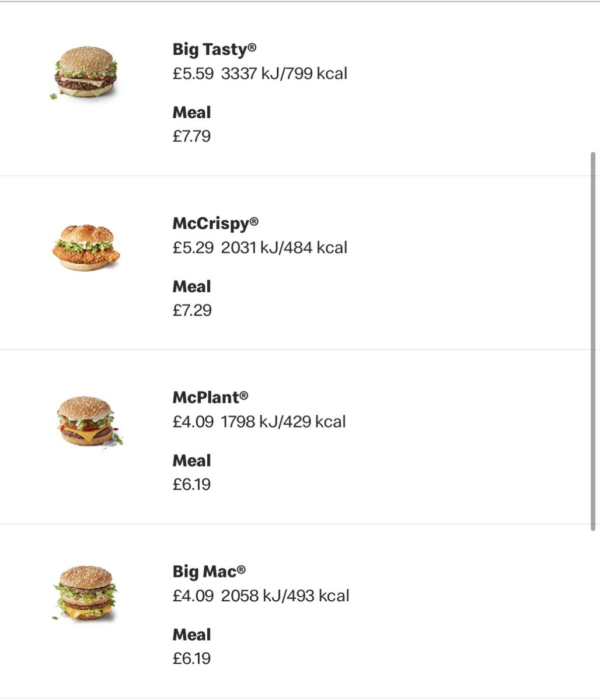Click the Big Tasty £5.59 price
The width and height of the screenshot is (600, 700).
(193, 73)
